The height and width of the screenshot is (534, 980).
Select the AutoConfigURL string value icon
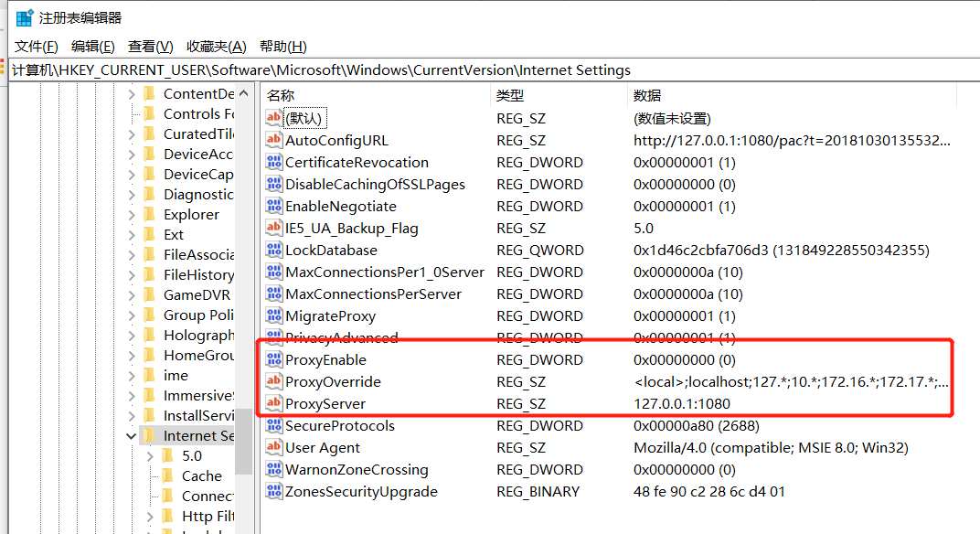(x=274, y=140)
